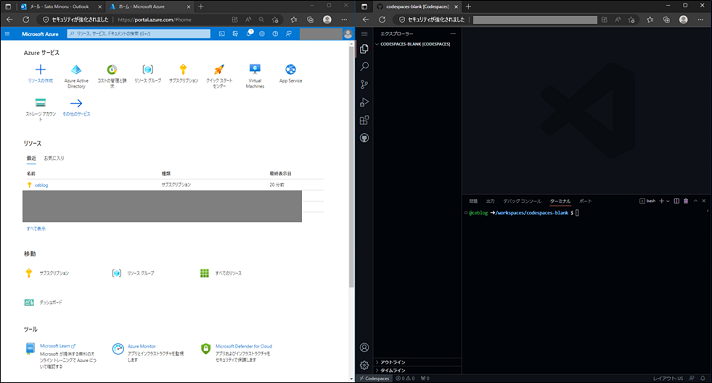Open notifications bell in Azure header
The image size is (712, 383).
coord(249,34)
